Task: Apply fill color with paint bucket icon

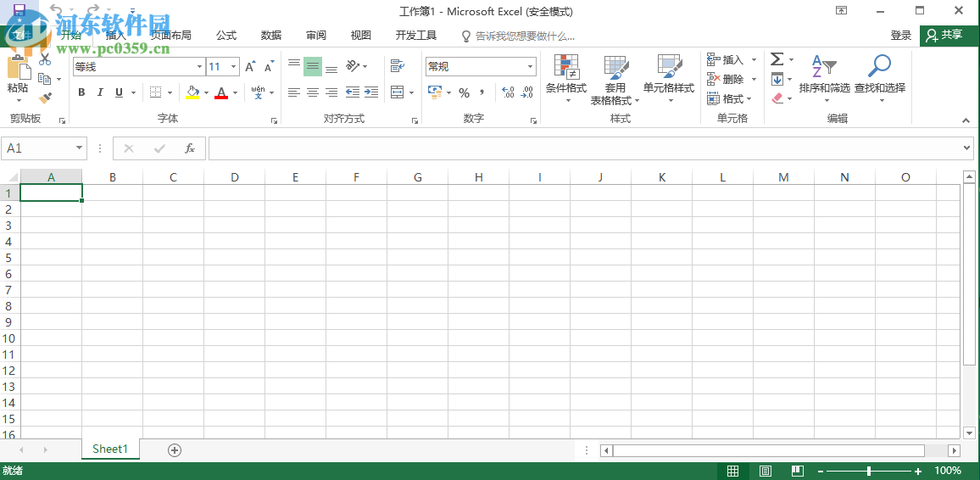Action: point(193,92)
